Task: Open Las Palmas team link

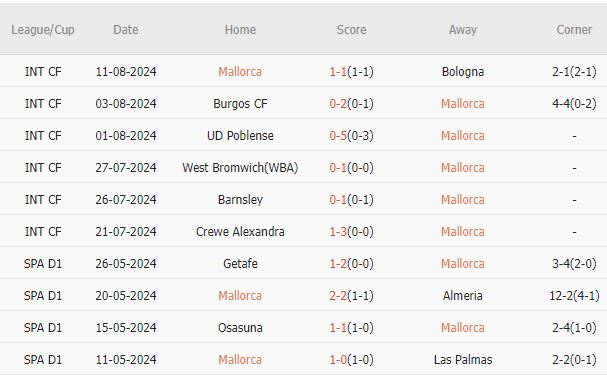Action: coord(463,360)
